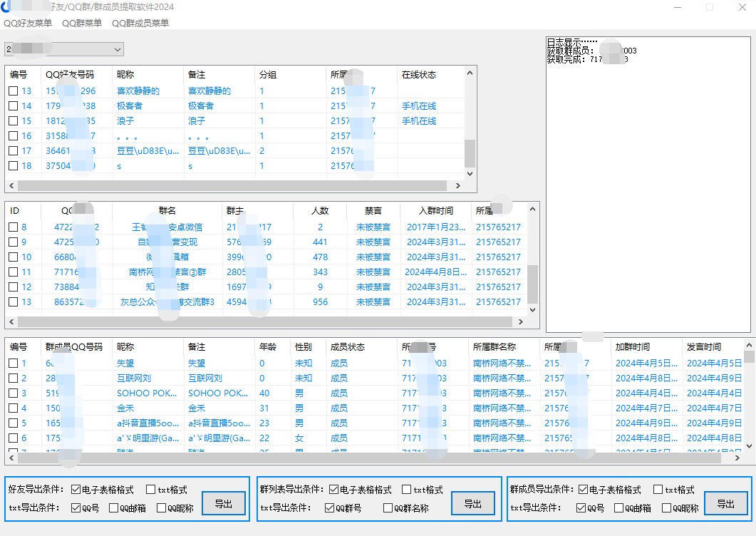Open the QQ群成员菜单 menu
This screenshot has width=756, height=536.
(x=140, y=23)
